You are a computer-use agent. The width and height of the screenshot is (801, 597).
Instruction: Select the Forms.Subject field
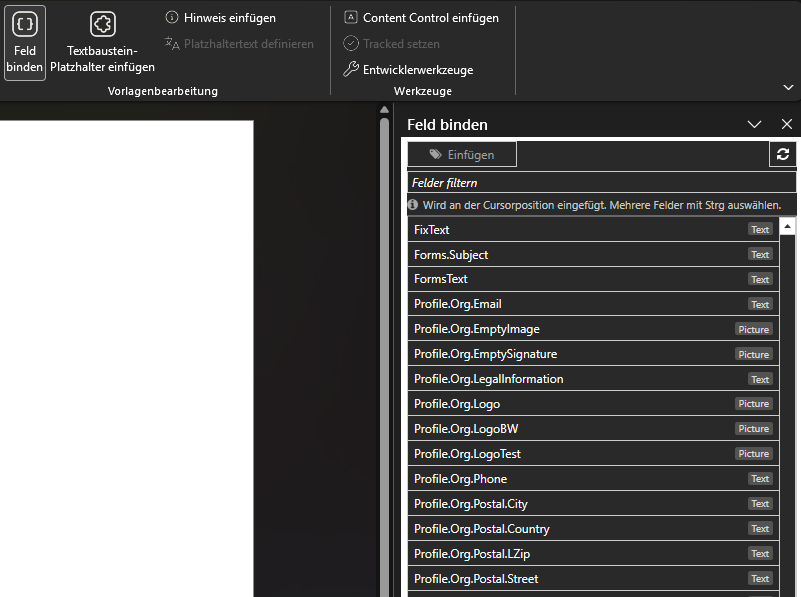click(593, 255)
